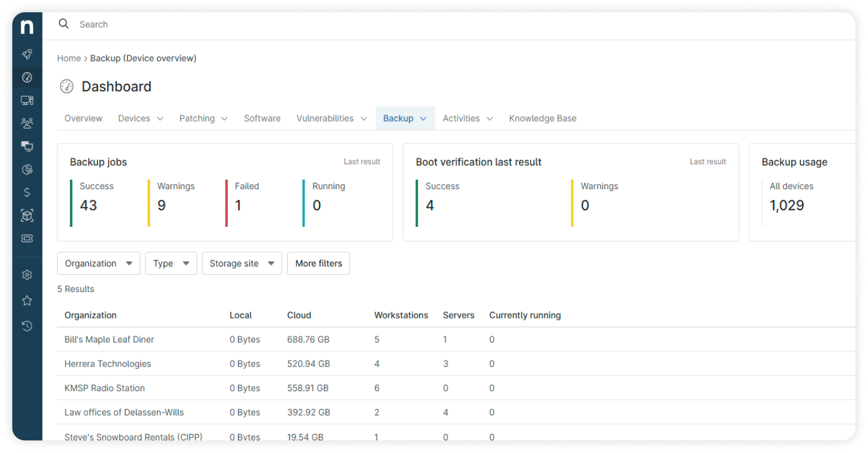This screenshot has height=453, width=868.
Task: Click the Currently running column header
Action: (x=525, y=315)
